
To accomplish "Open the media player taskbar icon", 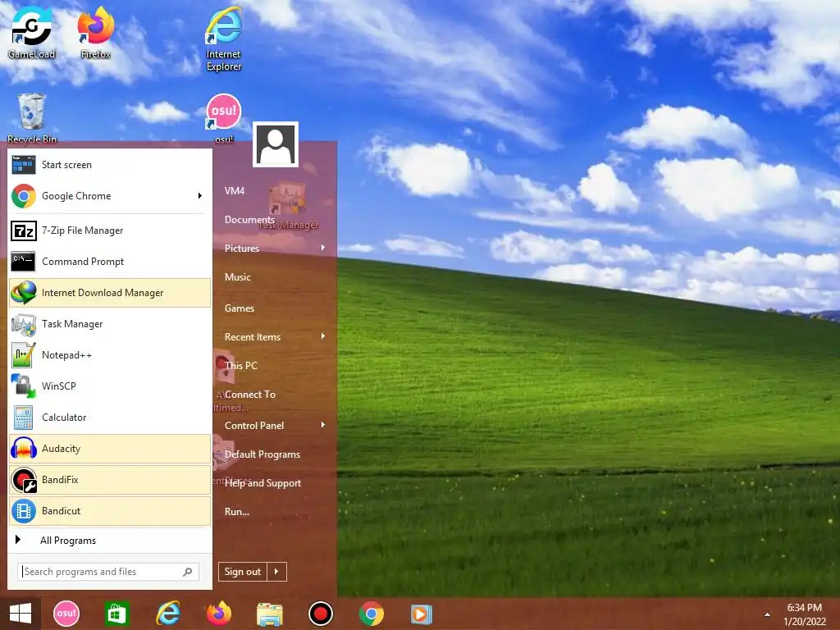I will 422,614.
